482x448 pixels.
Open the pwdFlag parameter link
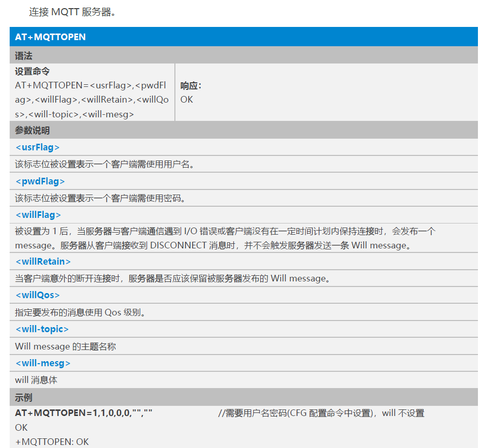(38, 181)
